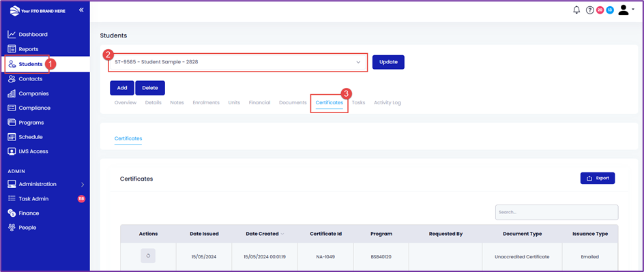This screenshot has height=272, width=644.
Task: Open Schedule from the sidebar
Action: click(x=31, y=137)
